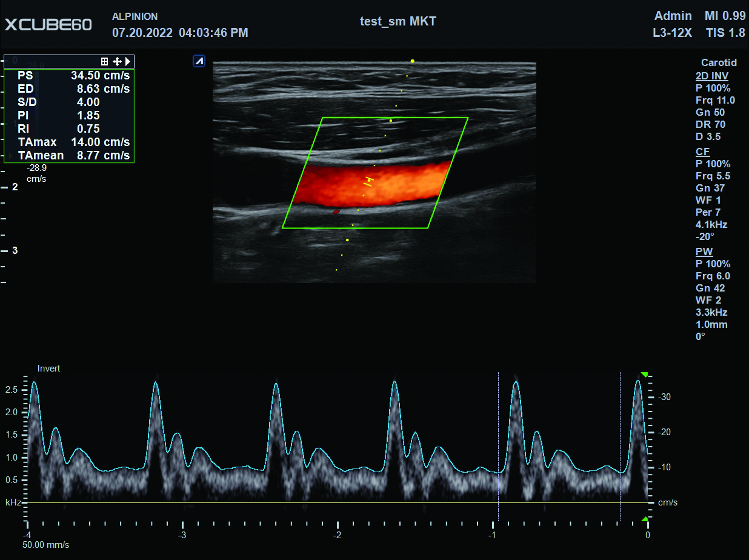
Task: Click the Doppler sample gate in vessel
Action: tap(369, 181)
